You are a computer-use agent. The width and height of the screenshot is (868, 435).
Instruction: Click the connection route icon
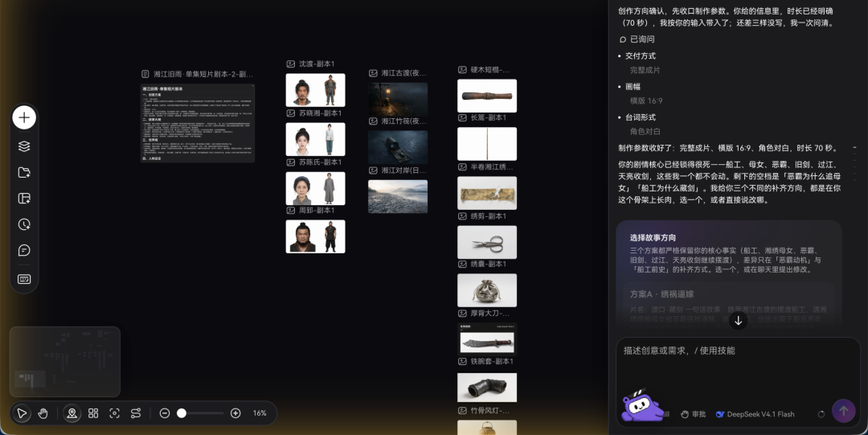(x=136, y=413)
